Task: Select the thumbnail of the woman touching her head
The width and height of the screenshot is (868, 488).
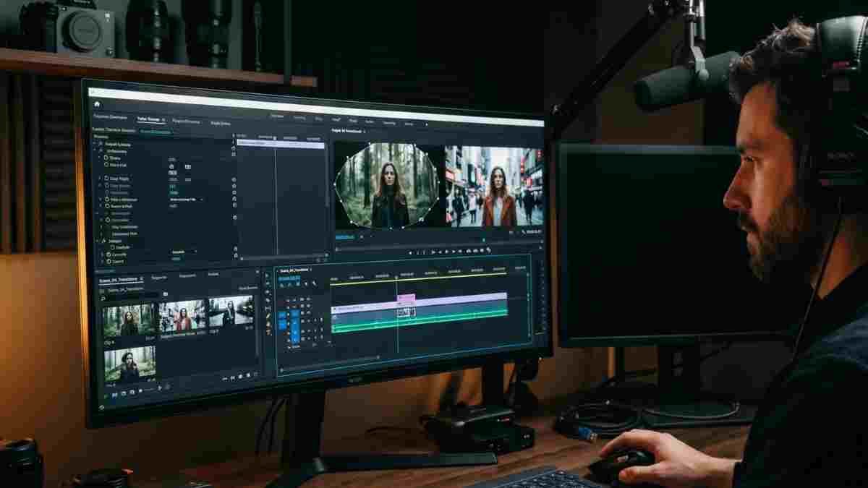Action: pyautogui.click(x=129, y=364)
